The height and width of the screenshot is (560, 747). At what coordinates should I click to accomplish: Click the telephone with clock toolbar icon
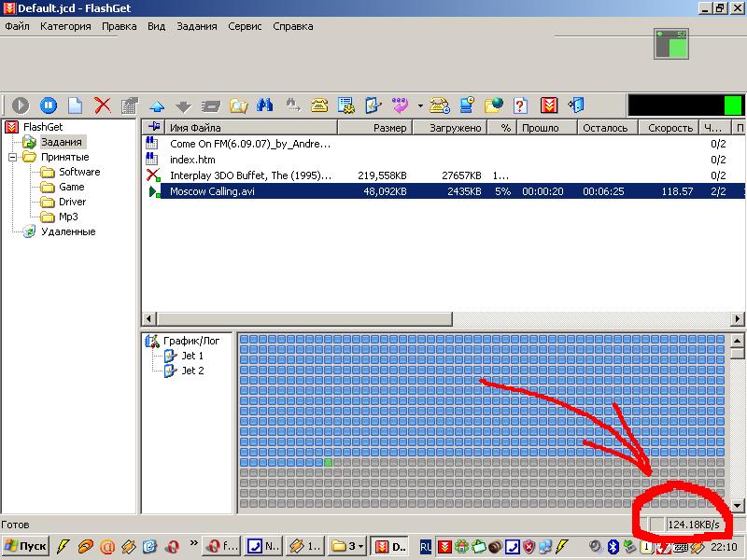click(439, 105)
